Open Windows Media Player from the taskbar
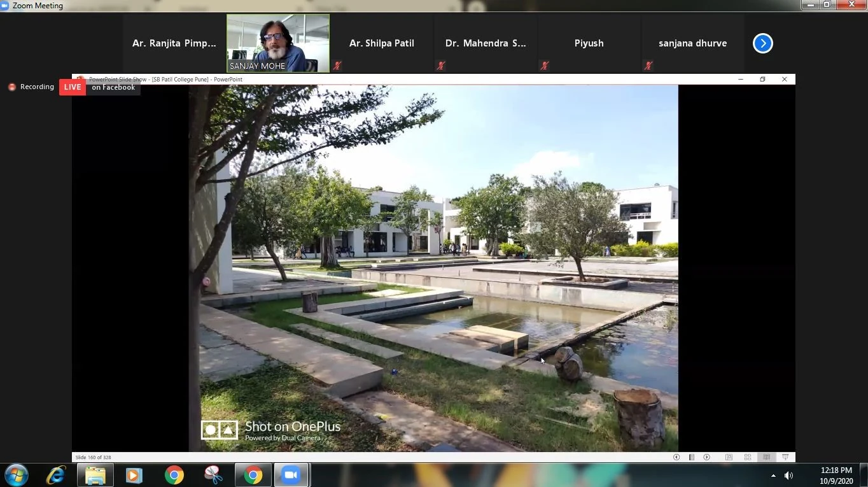The image size is (868, 487). tap(134, 475)
